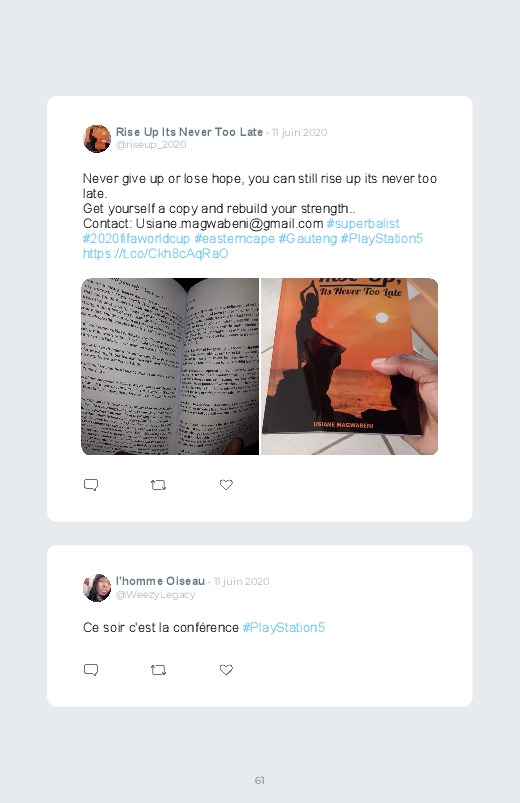
Task: Follow the t.co/Ckh8cAqRaO link
Action: [x=155, y=253]
